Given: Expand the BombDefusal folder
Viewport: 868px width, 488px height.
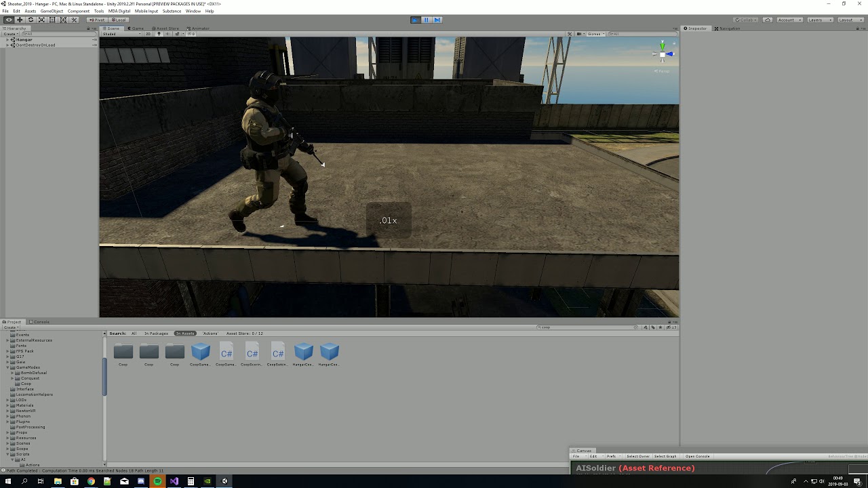Looking at the screenshot, I should 13,373.
